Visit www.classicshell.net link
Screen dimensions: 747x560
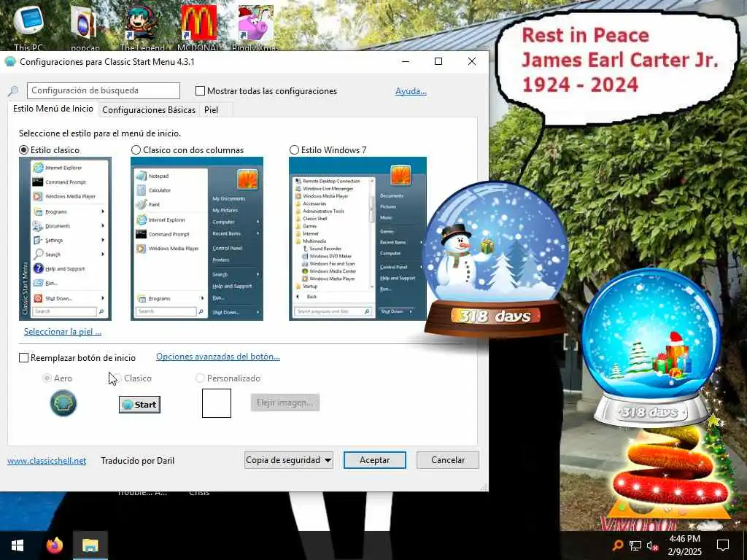pos(47,461)
